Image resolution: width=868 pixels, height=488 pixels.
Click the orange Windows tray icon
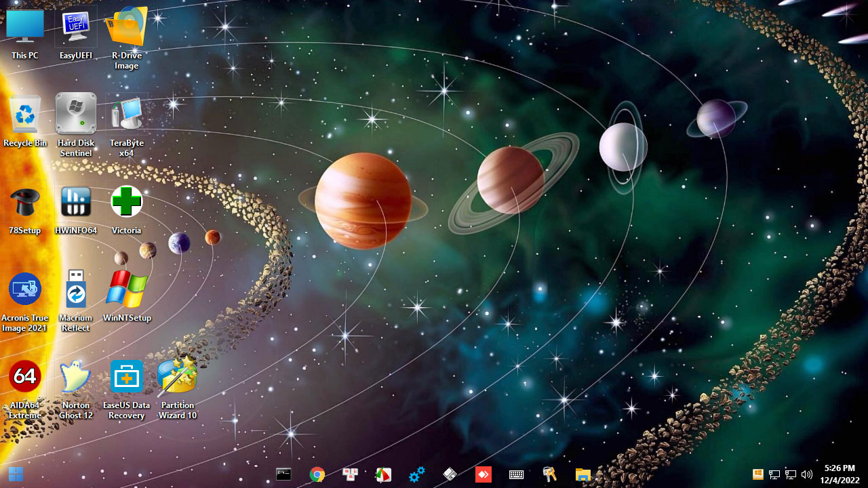[758, 474]
